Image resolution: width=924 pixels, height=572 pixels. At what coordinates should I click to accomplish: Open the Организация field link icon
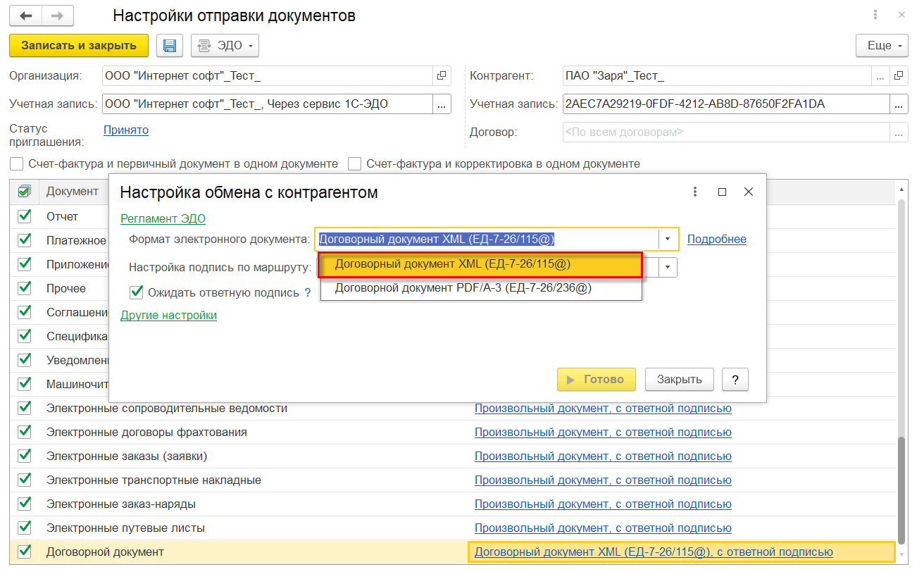[442, 75]
